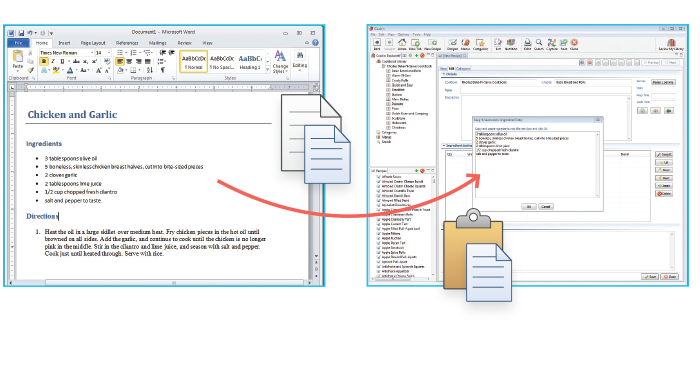Screen dimensions: 700x383
Task: Select Center alignment in Word
Action: pos(129,61)
